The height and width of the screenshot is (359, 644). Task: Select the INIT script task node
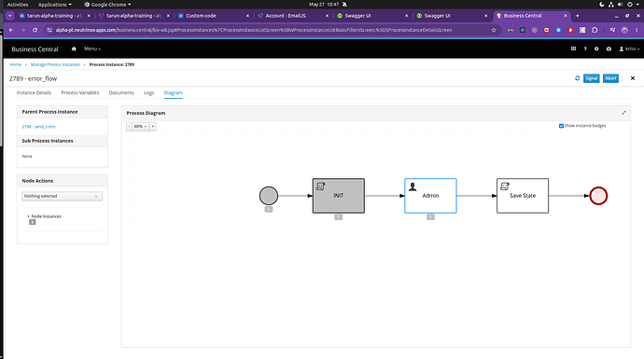point(339,196)
